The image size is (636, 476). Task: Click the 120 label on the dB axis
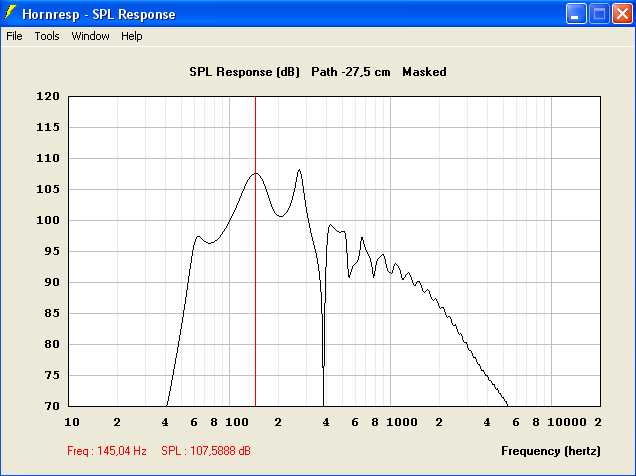pos(49,97)
